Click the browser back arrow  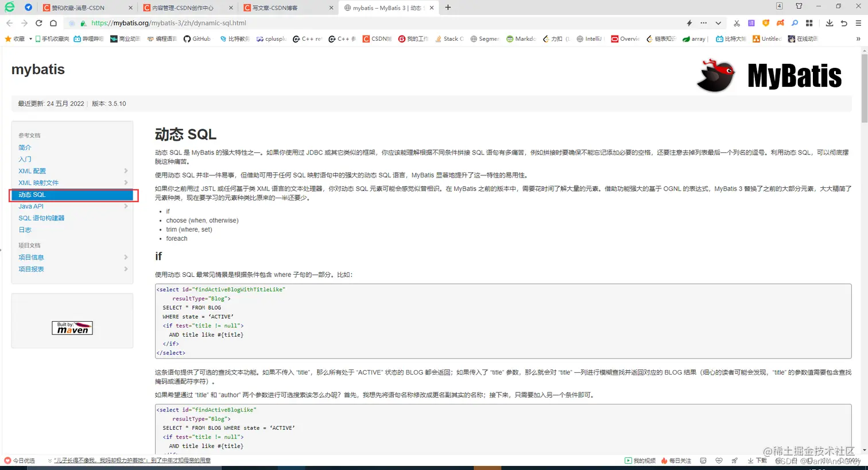pos(9,23)
